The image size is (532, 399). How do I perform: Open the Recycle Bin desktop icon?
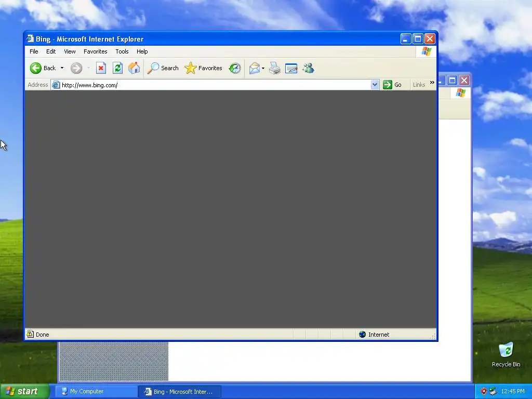click(x=506, y=355)
